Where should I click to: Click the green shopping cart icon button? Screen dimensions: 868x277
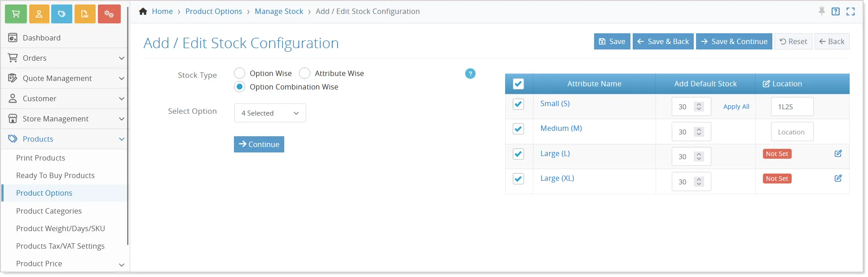(x=16, y=14)
